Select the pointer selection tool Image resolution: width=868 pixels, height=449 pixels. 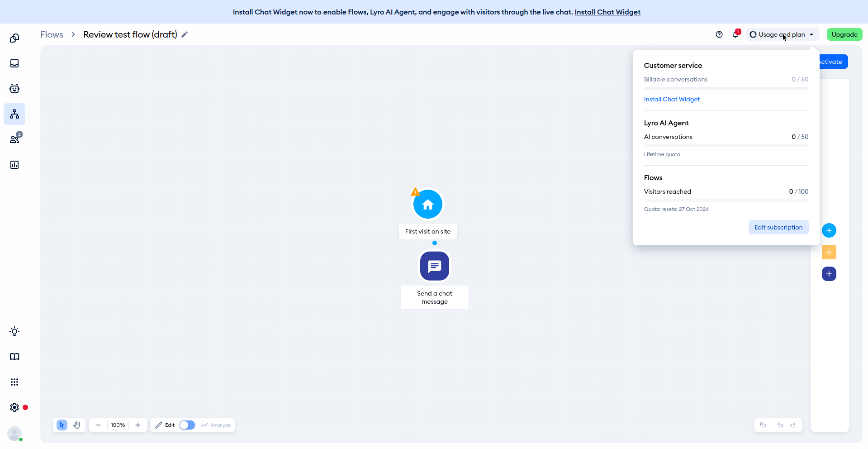pyautogui.click(x=62, y=425)
